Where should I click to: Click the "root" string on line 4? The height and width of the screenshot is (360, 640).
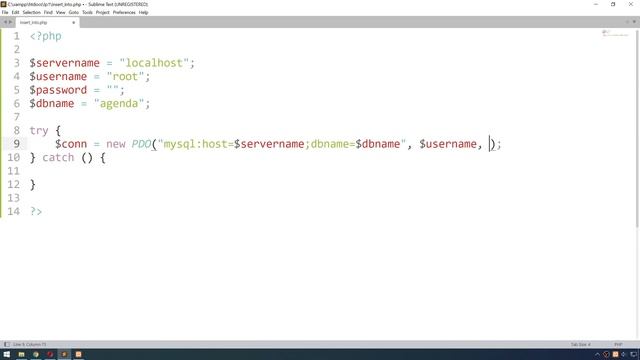[x=125, y=76]
